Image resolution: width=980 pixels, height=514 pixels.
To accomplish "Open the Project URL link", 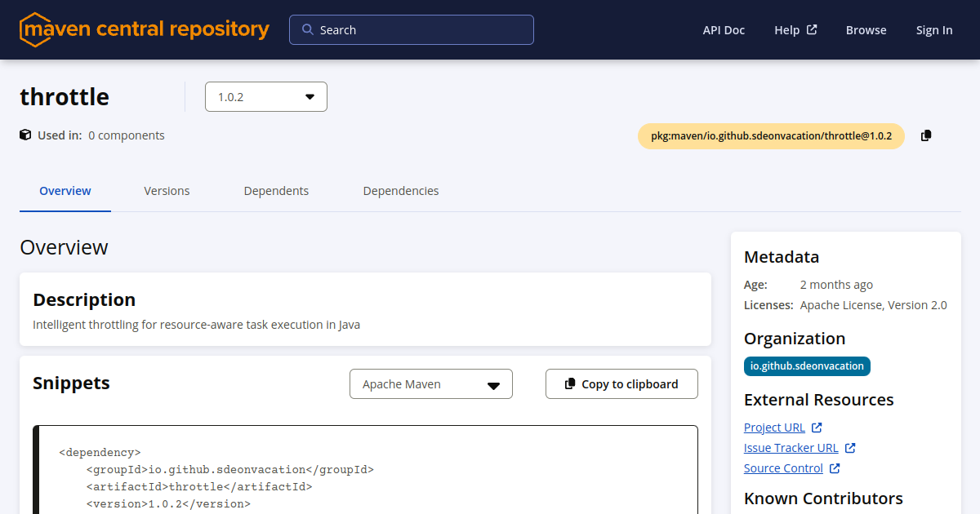I will pos(774,428).
